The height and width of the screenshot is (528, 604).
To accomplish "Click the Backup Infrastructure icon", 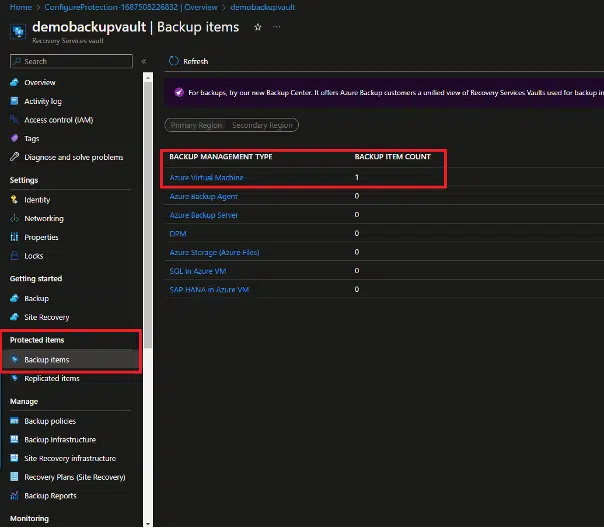I will pos(14,439).
